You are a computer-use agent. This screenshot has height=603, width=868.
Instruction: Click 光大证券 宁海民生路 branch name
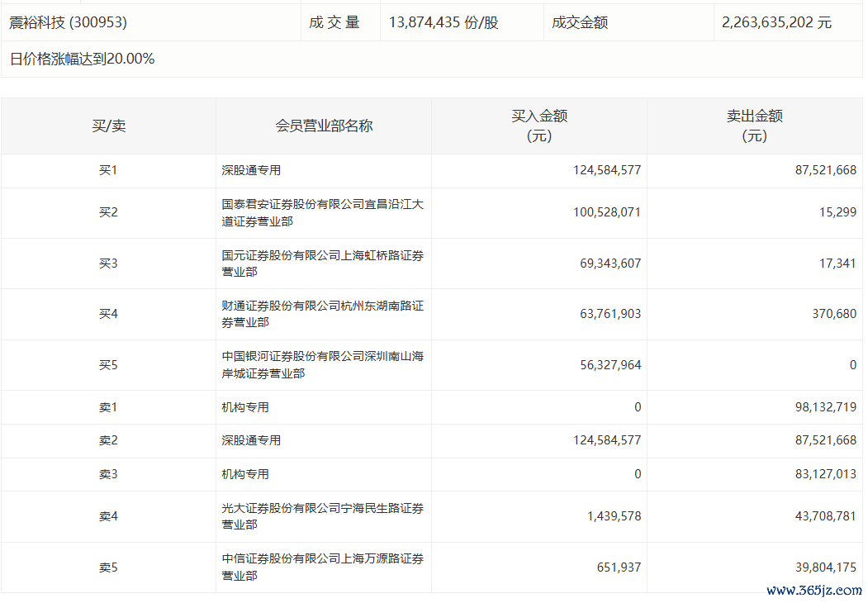coord(323,516)
